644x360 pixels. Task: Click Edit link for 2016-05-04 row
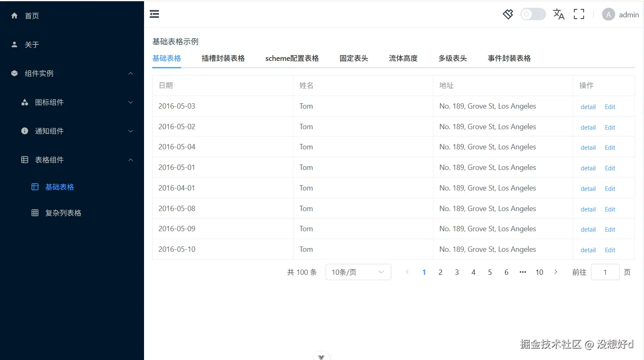point(610,148)
